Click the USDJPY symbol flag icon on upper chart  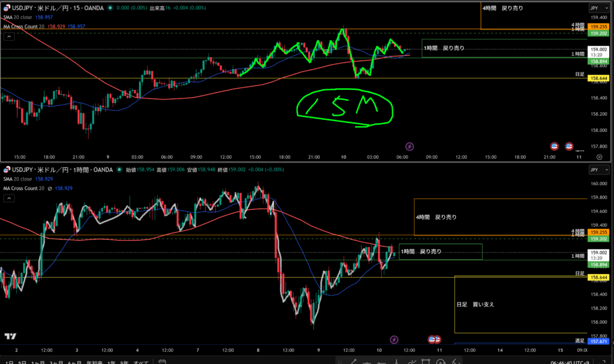6,8
